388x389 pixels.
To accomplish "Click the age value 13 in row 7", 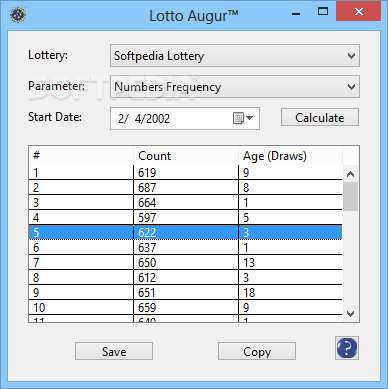I will click(x=249, y=263).
